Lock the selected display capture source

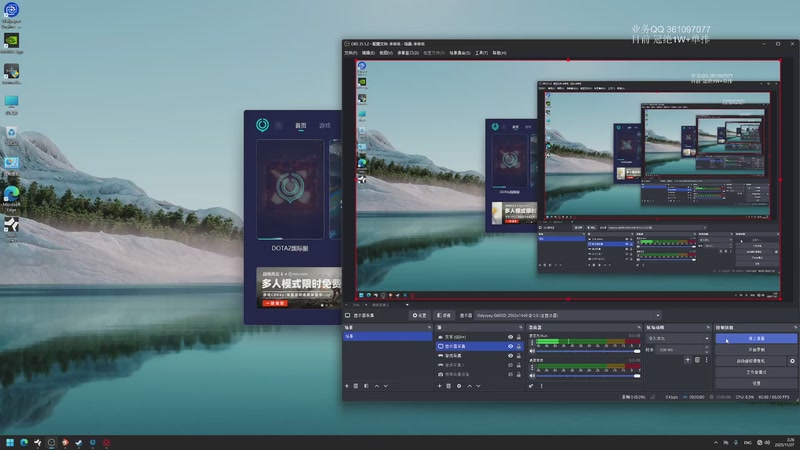519,346
